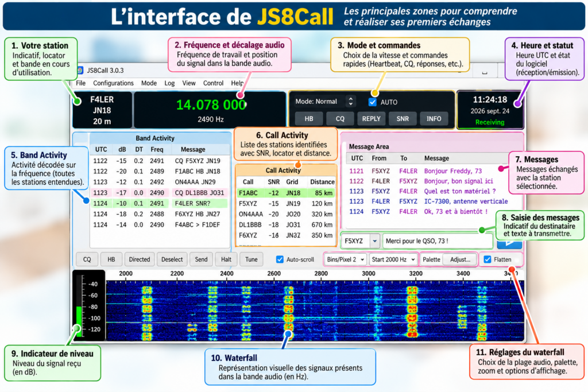
Task: Click message 'Ok, 73 et à bientôt !'
Action: [455, 211]
